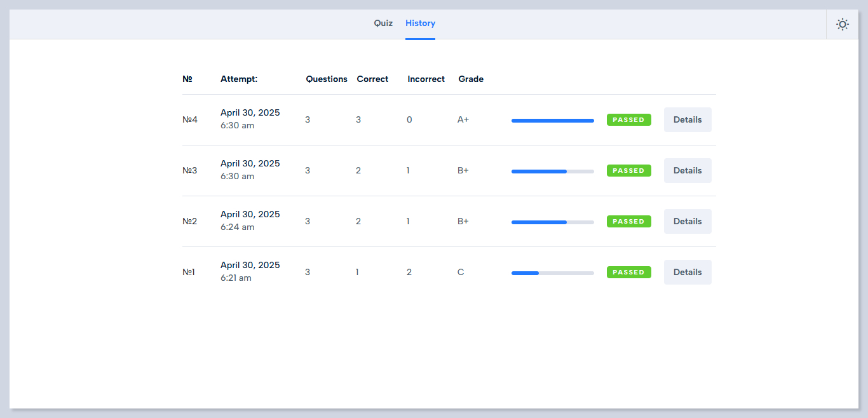Click the Incorrect column header
Image resolution: width=868 pixels, height=418 pixels.
click(x=426, y=79)
